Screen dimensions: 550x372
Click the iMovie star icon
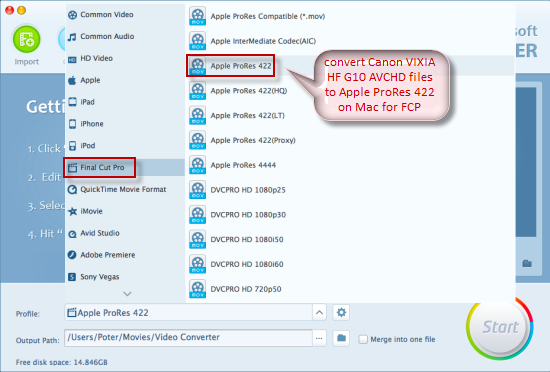click(72, 211)
